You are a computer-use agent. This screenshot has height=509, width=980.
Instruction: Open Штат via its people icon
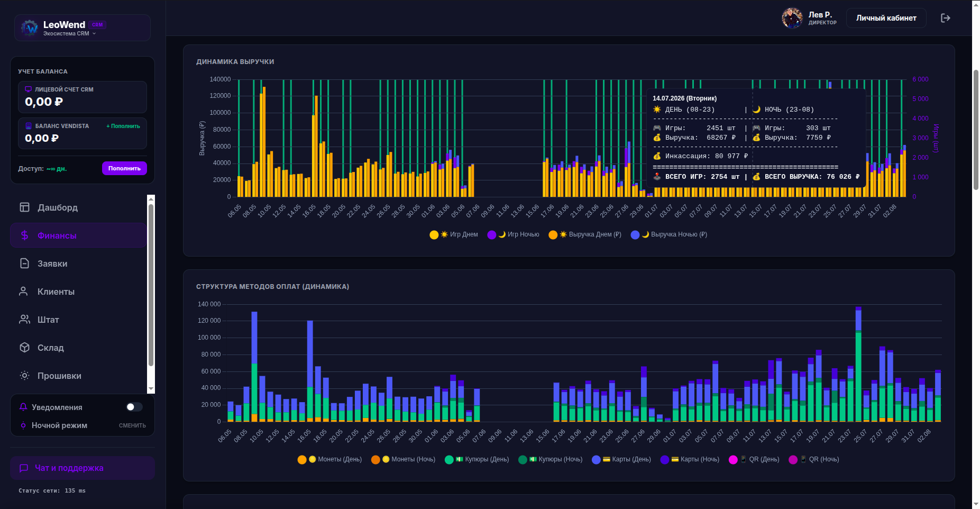(x=24, y=320)
